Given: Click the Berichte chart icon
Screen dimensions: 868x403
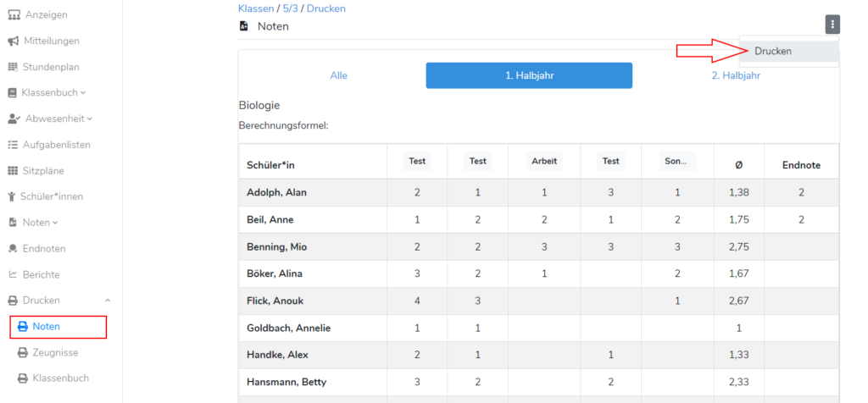Looking at the screenshot, I should (x=14, y=274).
